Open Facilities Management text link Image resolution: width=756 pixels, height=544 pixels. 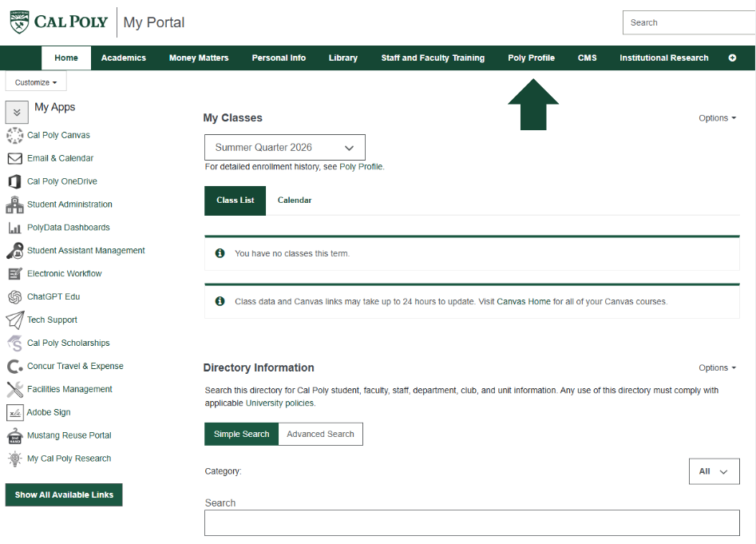click(69, 389)
